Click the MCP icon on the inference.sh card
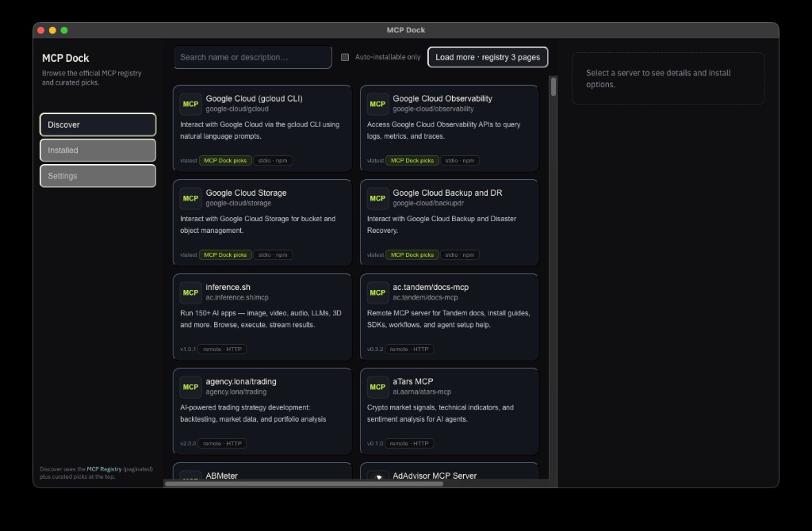The height and width of the screenshot is (531, 812). click(190, 292)
